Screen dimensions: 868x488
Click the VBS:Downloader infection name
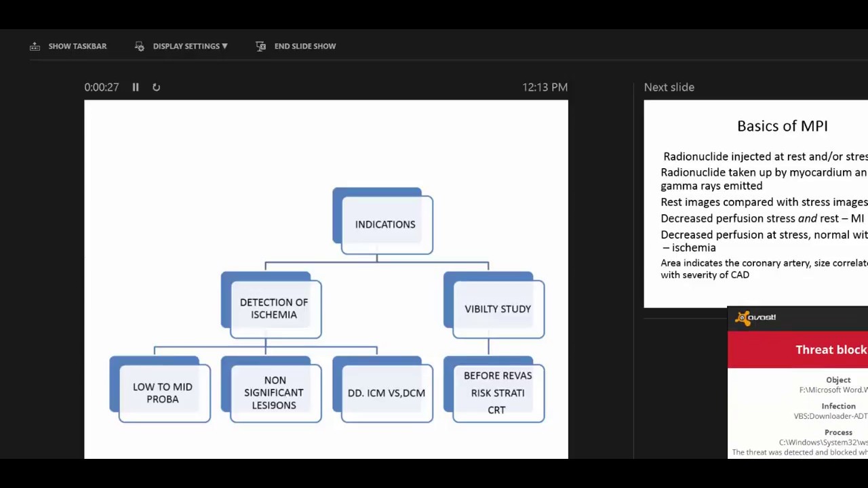pyautogui.click(x=831, y=416)
